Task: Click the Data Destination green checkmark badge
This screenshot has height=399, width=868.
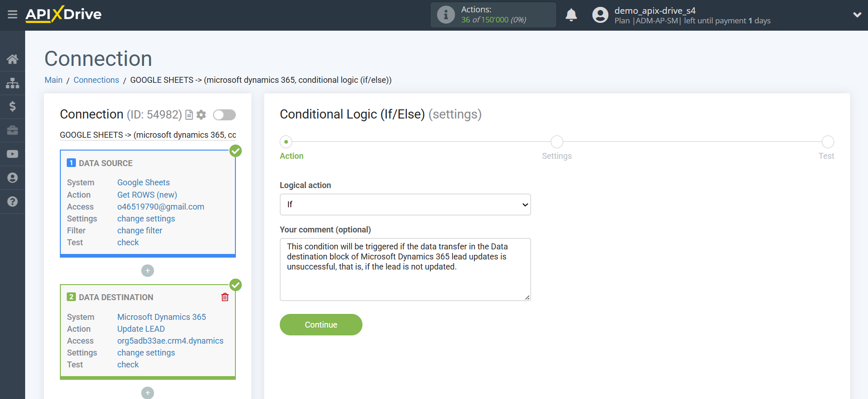Action: point(235,285)
